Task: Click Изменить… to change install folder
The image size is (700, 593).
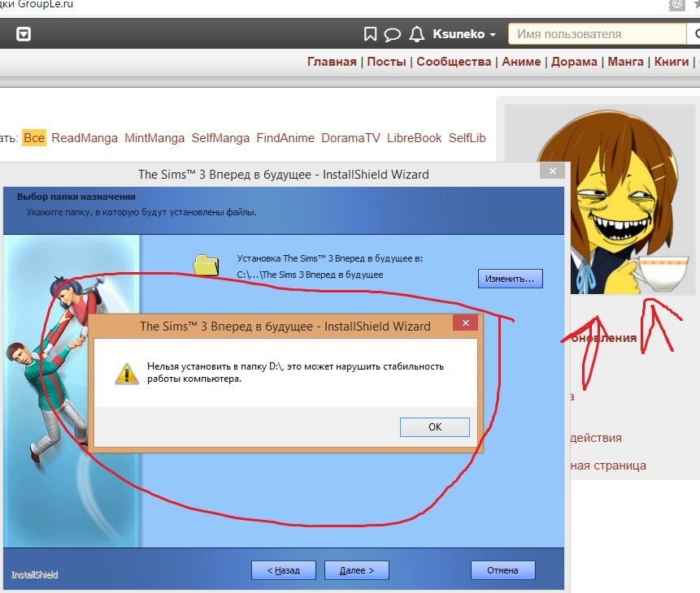Action: tap(511, 279)
